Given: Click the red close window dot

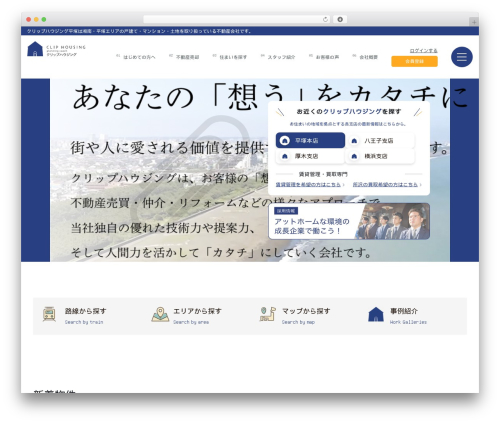Looking at the screenshot, I should (29, 19).
